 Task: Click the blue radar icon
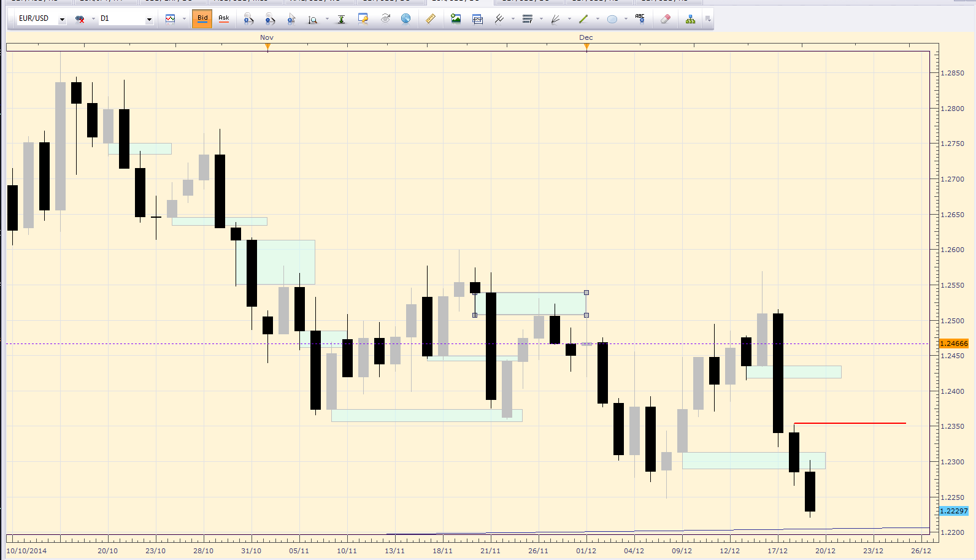pyautogui.click(x=405, y=19)
